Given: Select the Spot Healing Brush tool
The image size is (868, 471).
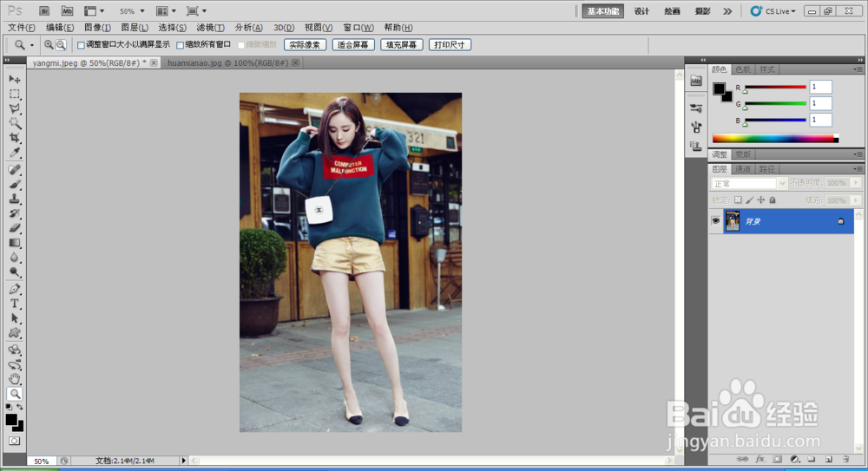Looking at the screenshot, I should click(x=15, y=169).
